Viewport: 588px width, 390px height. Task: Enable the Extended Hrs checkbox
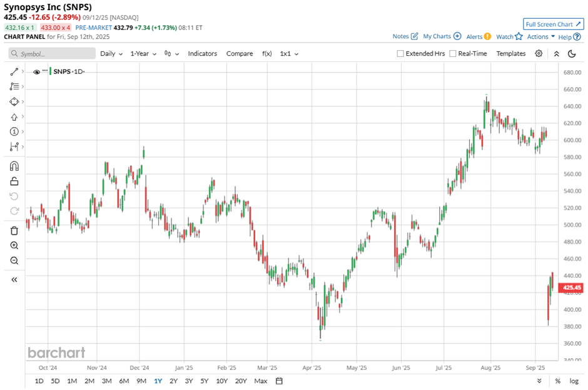(400, 54)
